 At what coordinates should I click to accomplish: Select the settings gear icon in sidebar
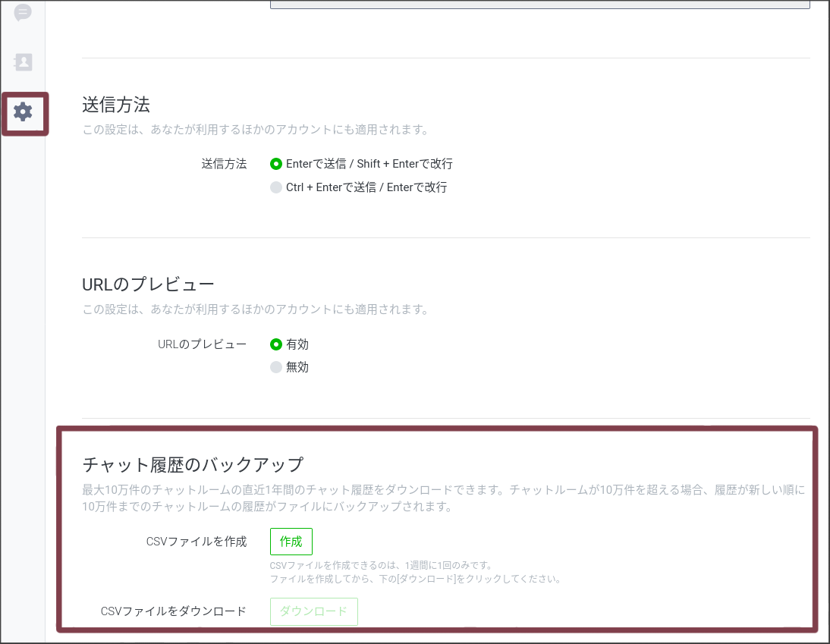pos(24,114)
